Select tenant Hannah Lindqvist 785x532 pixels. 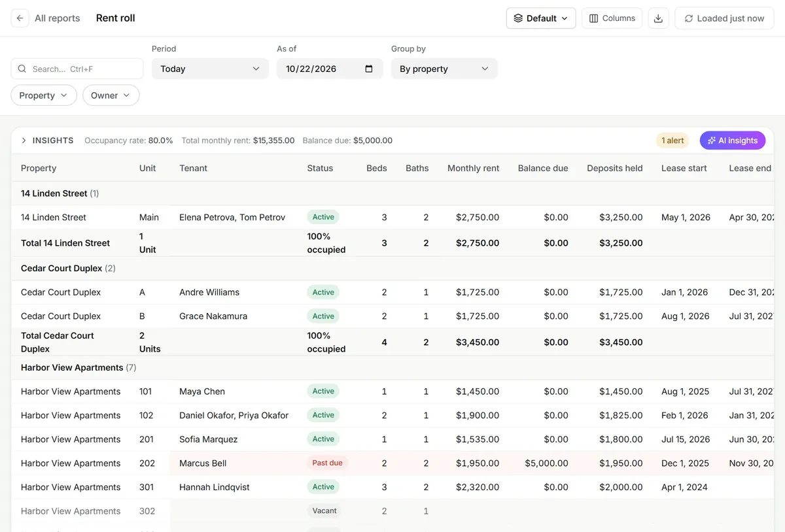pyautogui.click(x=215, y=487)
